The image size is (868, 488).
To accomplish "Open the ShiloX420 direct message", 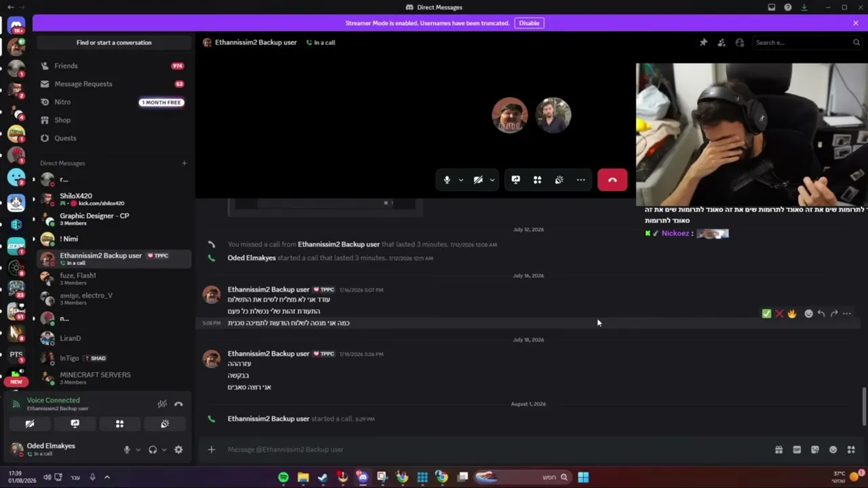I will pos(114,199).
